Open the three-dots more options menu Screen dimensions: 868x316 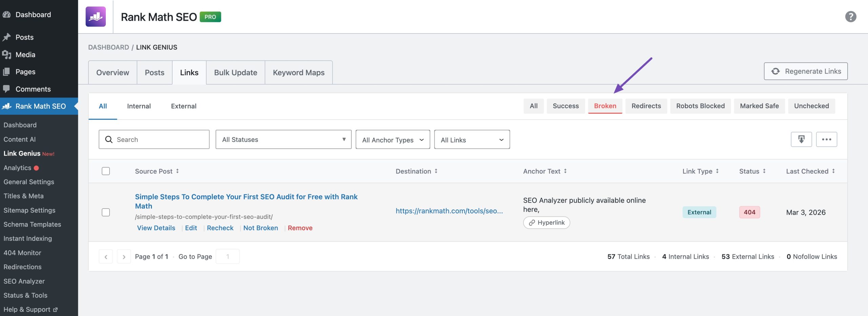pos(826,139)
